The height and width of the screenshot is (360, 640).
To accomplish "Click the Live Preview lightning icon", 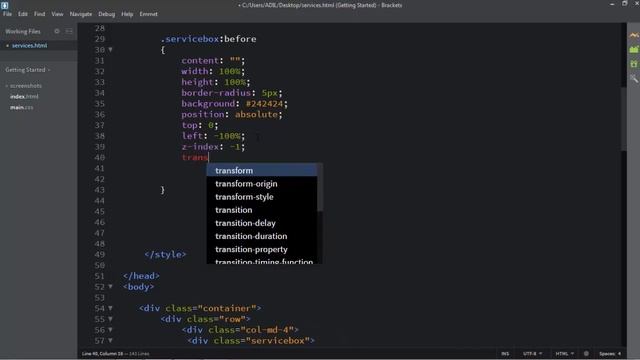I will click(633, 36).
